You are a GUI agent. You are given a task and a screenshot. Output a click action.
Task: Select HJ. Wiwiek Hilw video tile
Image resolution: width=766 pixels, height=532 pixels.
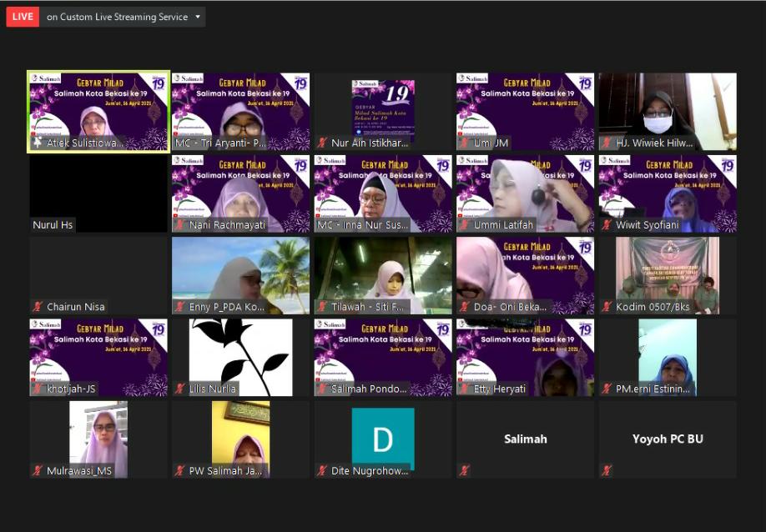(668, 112)
